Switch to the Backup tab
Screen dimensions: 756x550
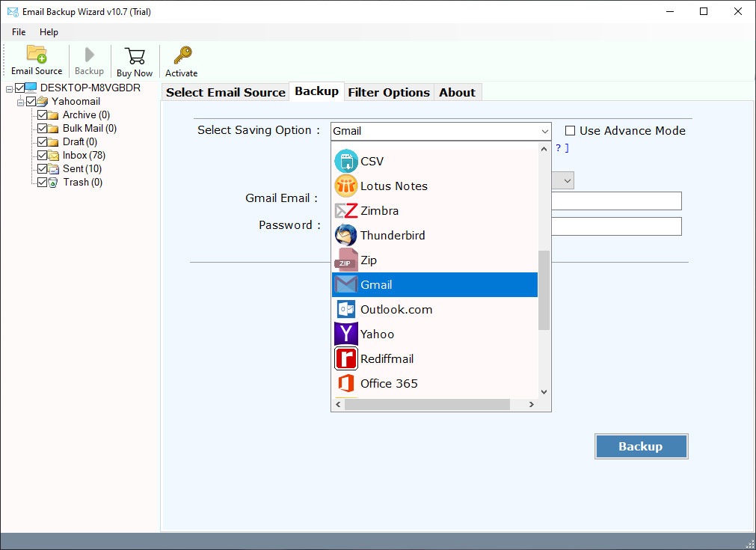(x=317, y=91)
